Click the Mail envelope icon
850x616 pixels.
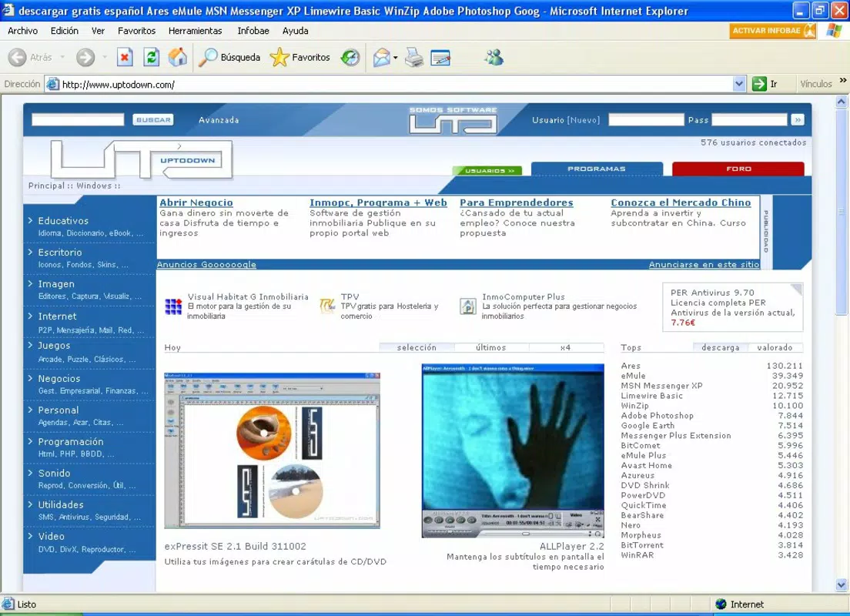(382, 57)
